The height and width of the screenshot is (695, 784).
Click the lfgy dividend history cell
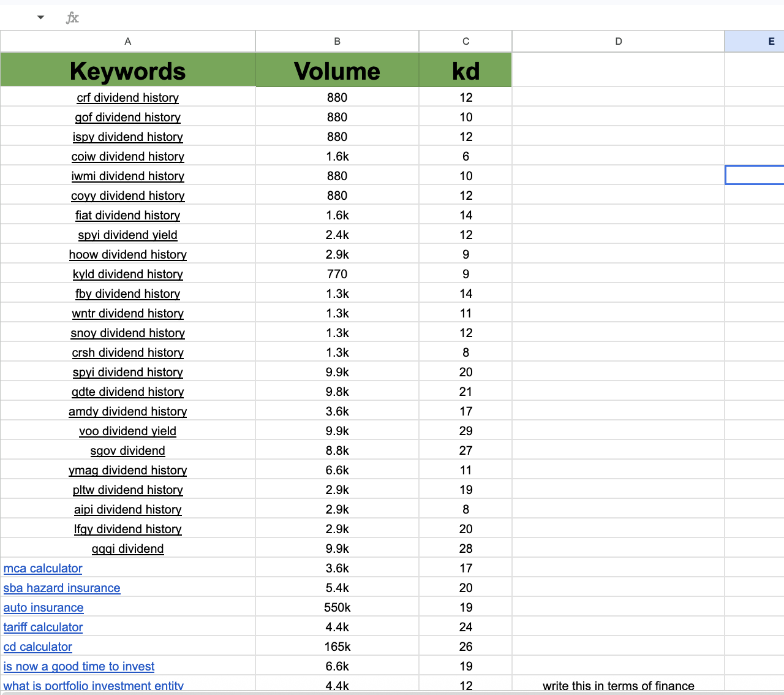(x=128, y=529)
